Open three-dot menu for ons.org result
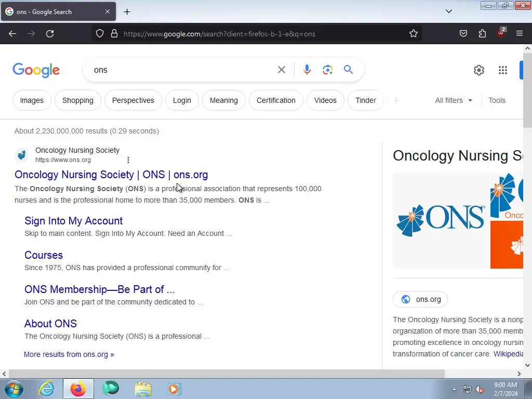The width and height of the screenshot is (532, 399). [128, 160]
